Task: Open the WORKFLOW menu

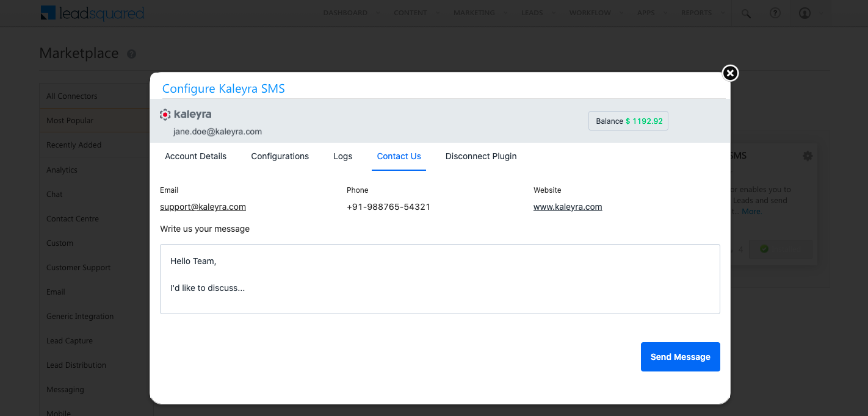Action: point(590,13)
